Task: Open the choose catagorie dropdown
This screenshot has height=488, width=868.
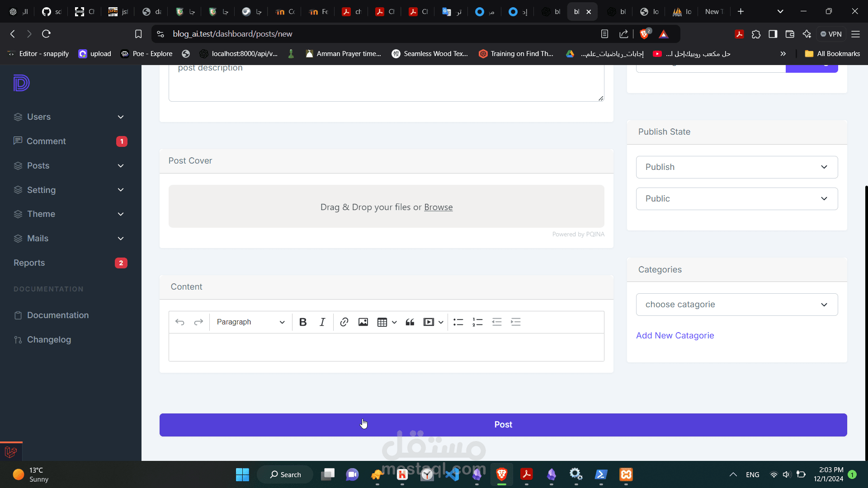Action: click(x=736, y=305)
